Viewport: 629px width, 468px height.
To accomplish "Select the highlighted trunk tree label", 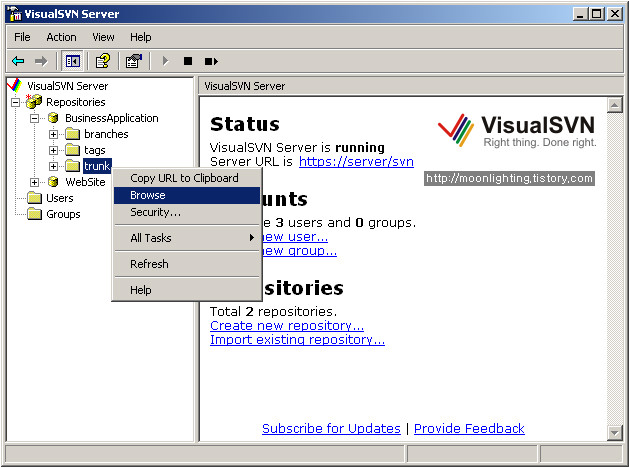I will coord(97,166).
